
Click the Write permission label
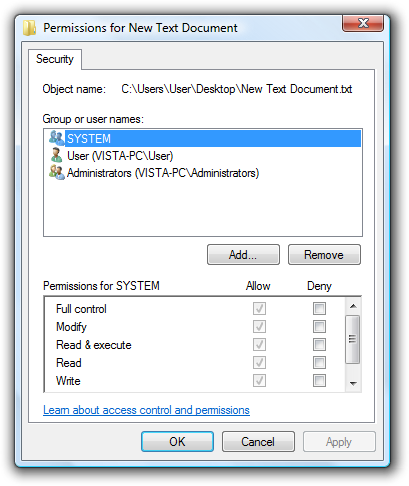(x=68, y=381)
